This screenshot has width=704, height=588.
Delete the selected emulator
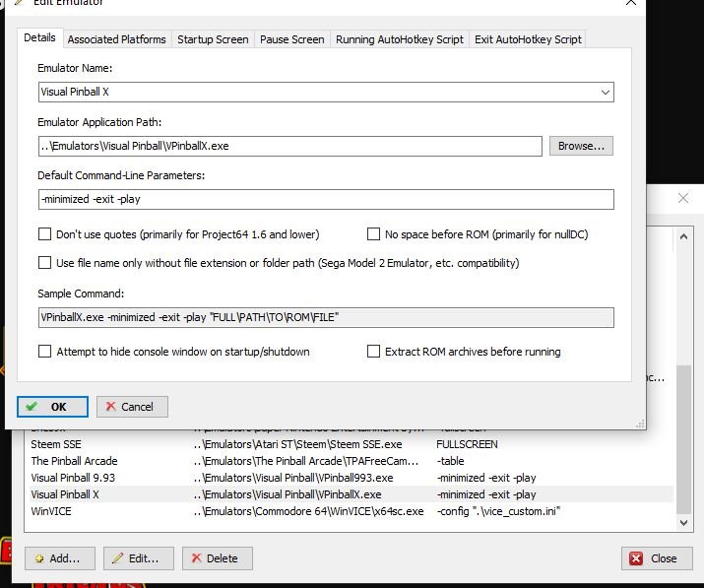(218, 558)
